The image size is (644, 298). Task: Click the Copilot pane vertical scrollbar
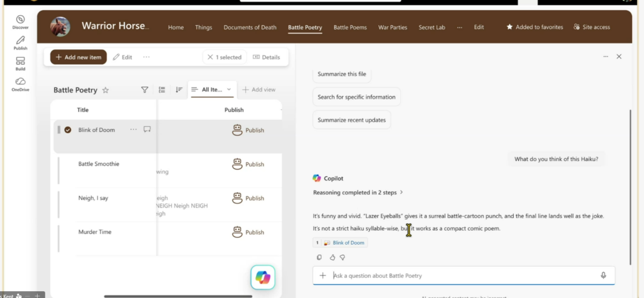(x=630, y=187)
